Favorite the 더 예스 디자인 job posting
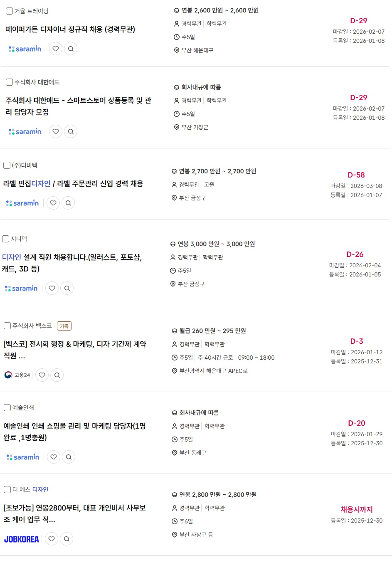 (x=52, y=539)
